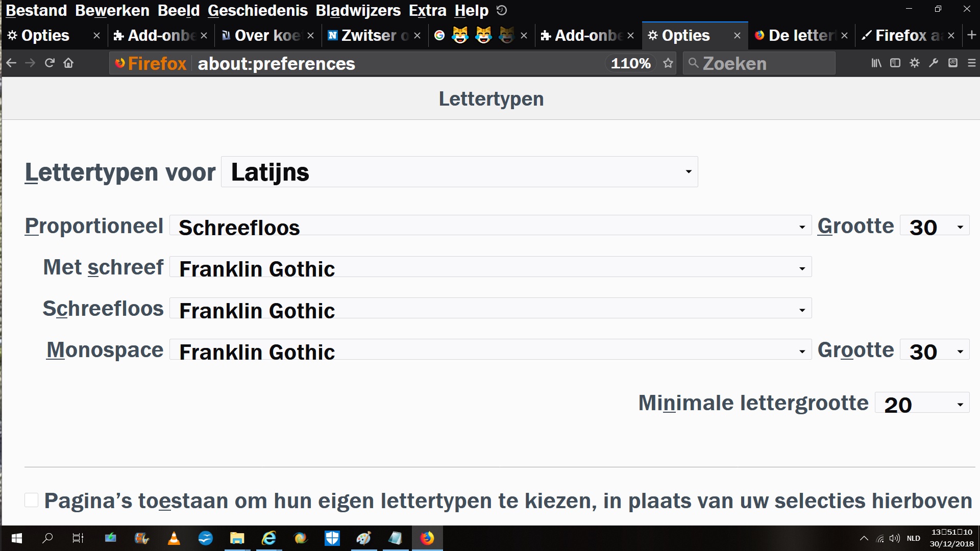980x551 pixels.
Task: Toggle the sidebar view icon
Action: click(x=895, y=63)
